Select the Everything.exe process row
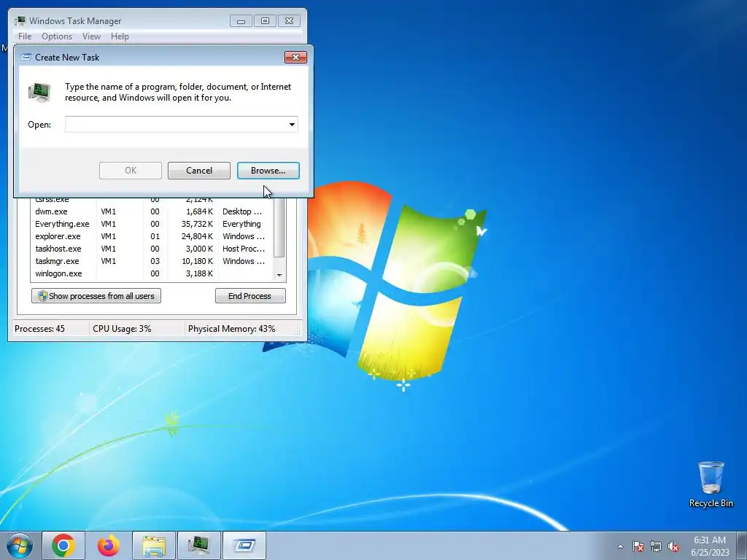 click(152, 224)
